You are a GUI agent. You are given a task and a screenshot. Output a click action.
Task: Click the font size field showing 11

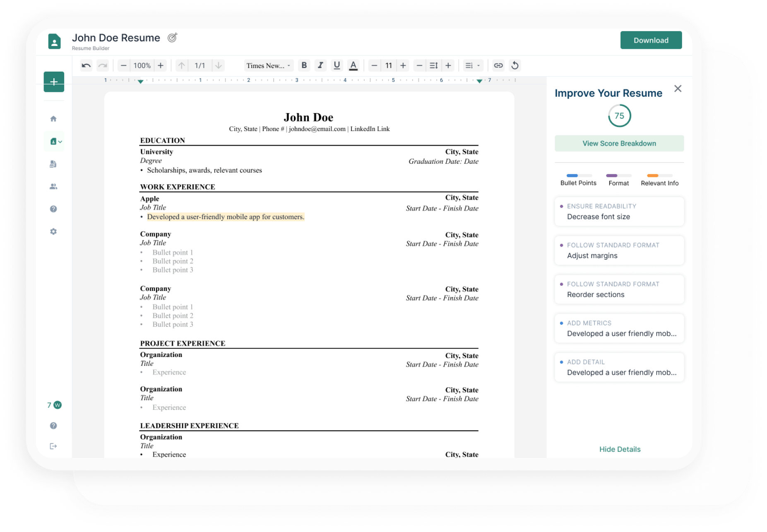click(x=389, y=65)
